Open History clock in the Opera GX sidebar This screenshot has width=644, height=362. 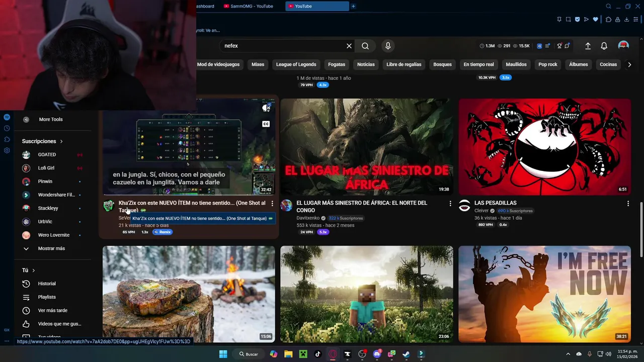tap(7, 128)
